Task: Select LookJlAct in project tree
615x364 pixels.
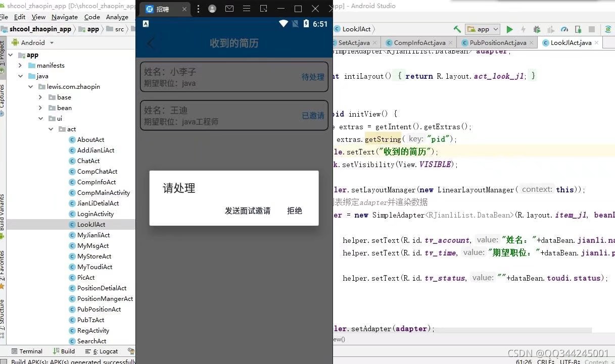Action: tap(87, 225)
